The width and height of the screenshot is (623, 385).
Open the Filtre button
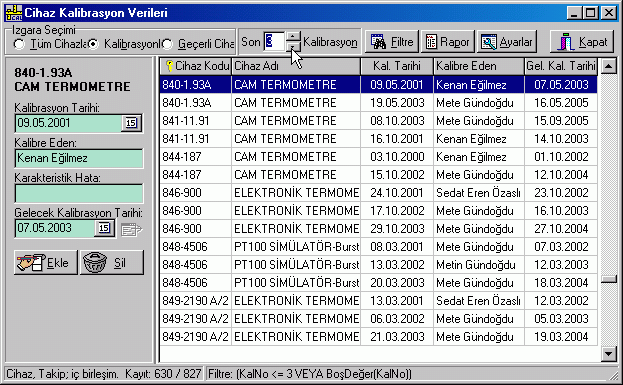point(392,42)
